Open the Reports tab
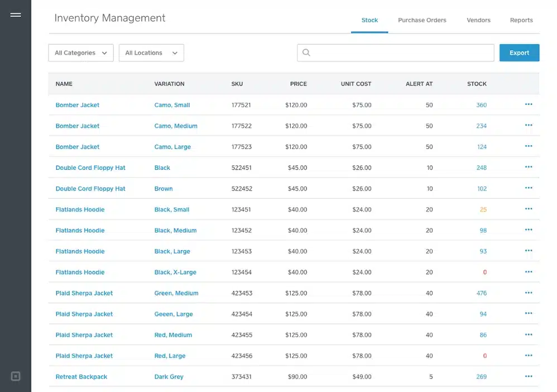Viewport: 557px width, 392px height. 521,20
